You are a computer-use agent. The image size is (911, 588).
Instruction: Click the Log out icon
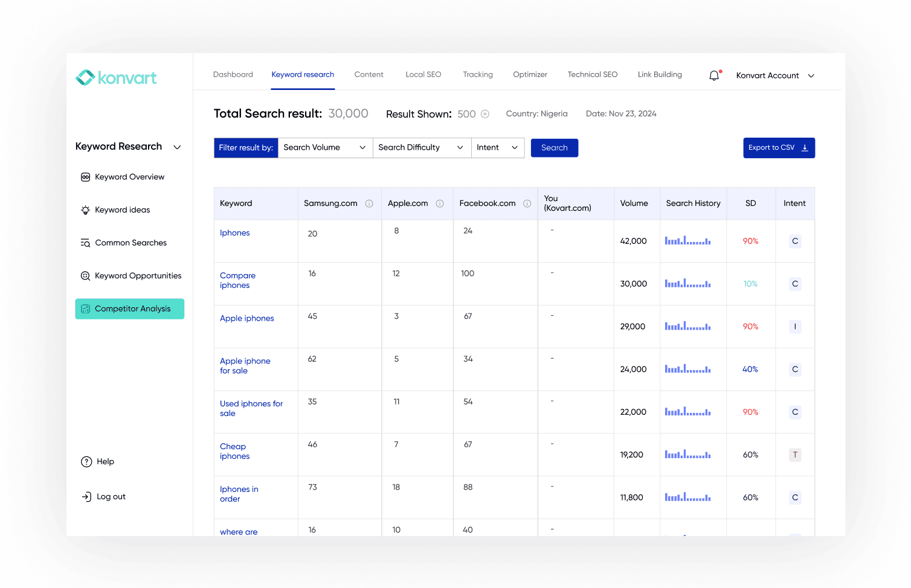tap(86, 497)
